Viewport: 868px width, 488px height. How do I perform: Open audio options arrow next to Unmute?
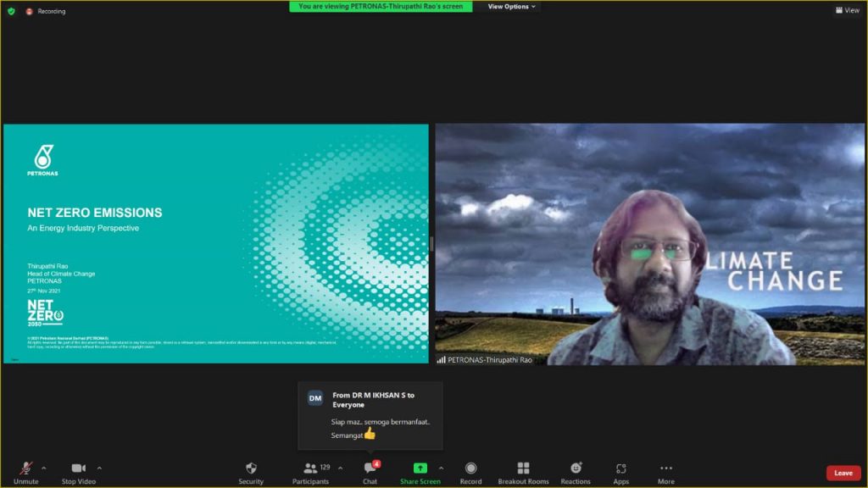(x=44, y=468)
